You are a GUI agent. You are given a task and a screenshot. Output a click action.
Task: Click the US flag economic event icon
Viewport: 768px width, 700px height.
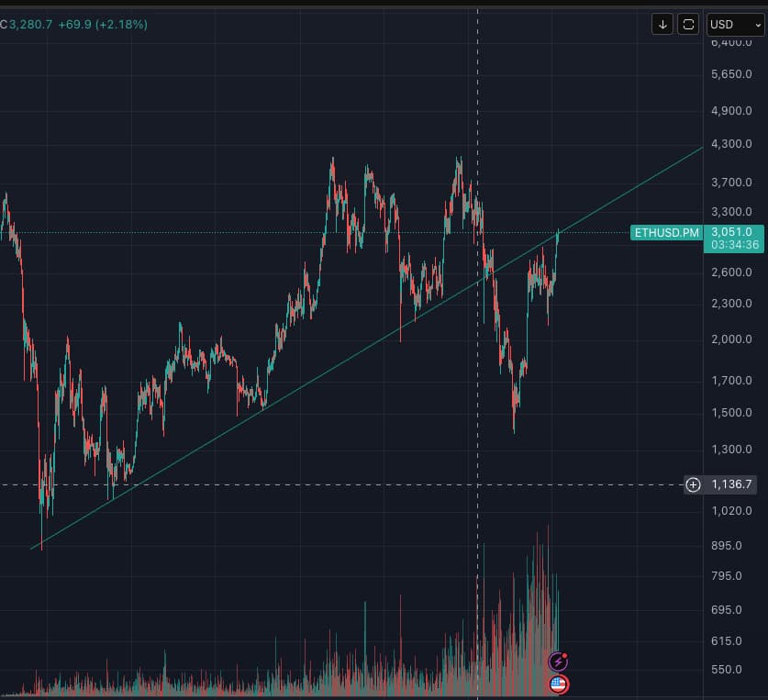pyautogui.click(x=558, y=683)
